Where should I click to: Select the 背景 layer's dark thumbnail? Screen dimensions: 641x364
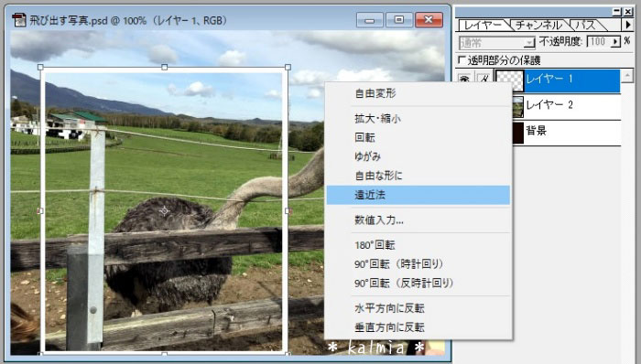point(517,133)
